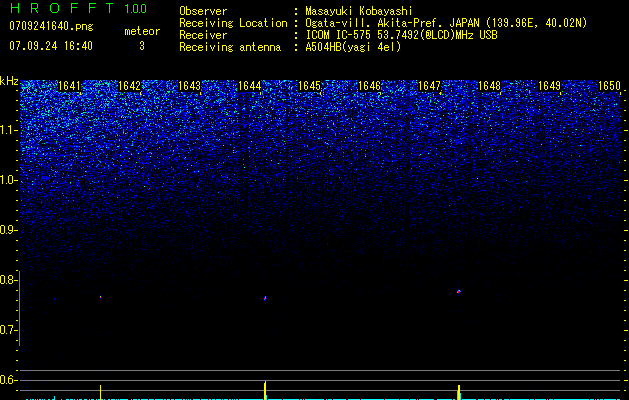Screen dimensions: 629x400
Task: Select the observer name Masayuki Kobayashi
Action: 359,11
